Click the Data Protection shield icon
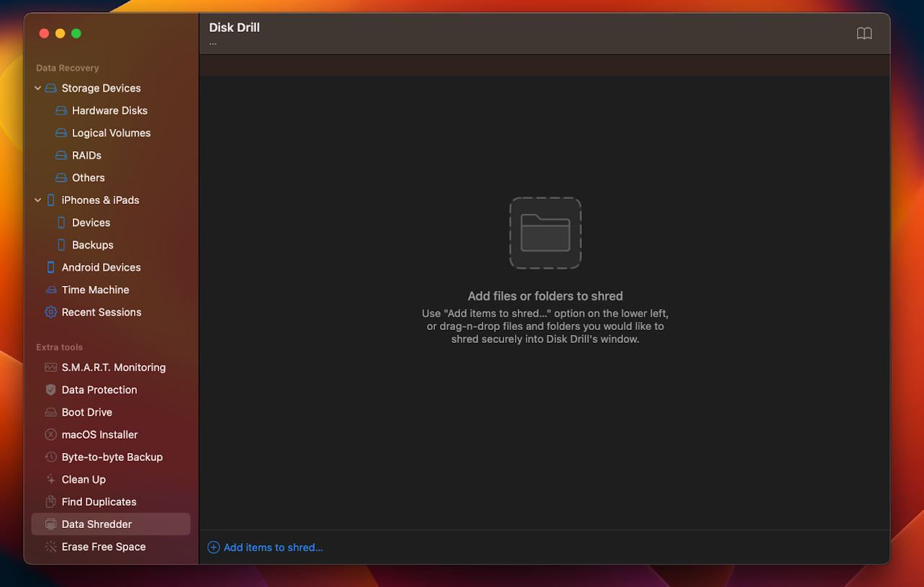The height and width of the screenshot is (587, 924). (50, 390)
